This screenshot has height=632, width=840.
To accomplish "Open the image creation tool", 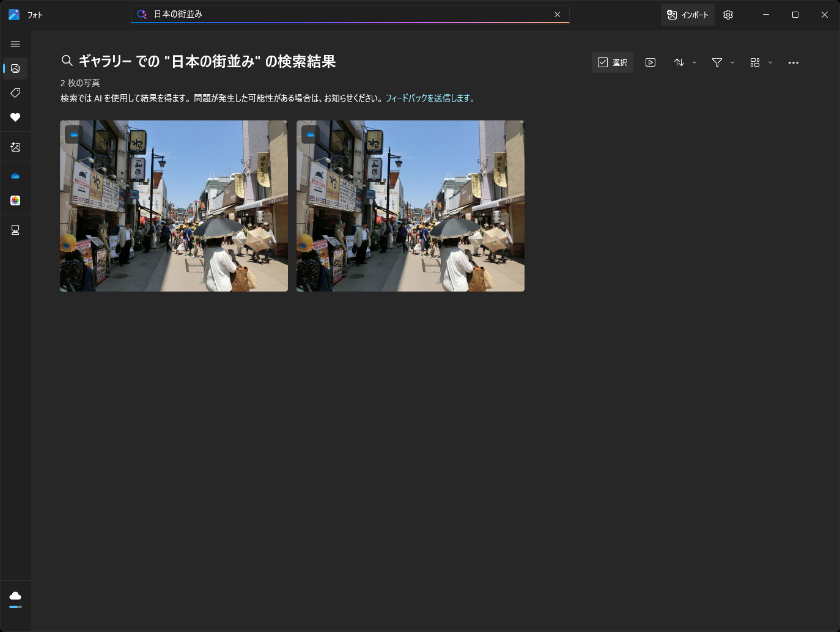I will [x=15, y=146].
